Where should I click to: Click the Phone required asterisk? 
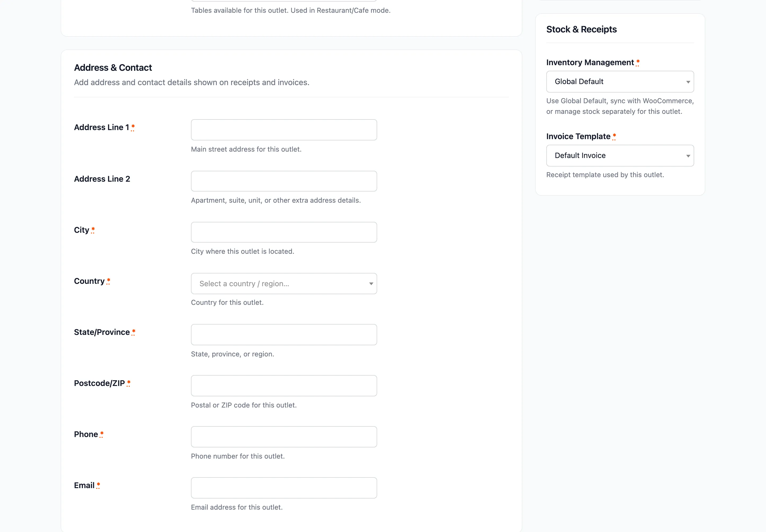[x=102, y=434]
